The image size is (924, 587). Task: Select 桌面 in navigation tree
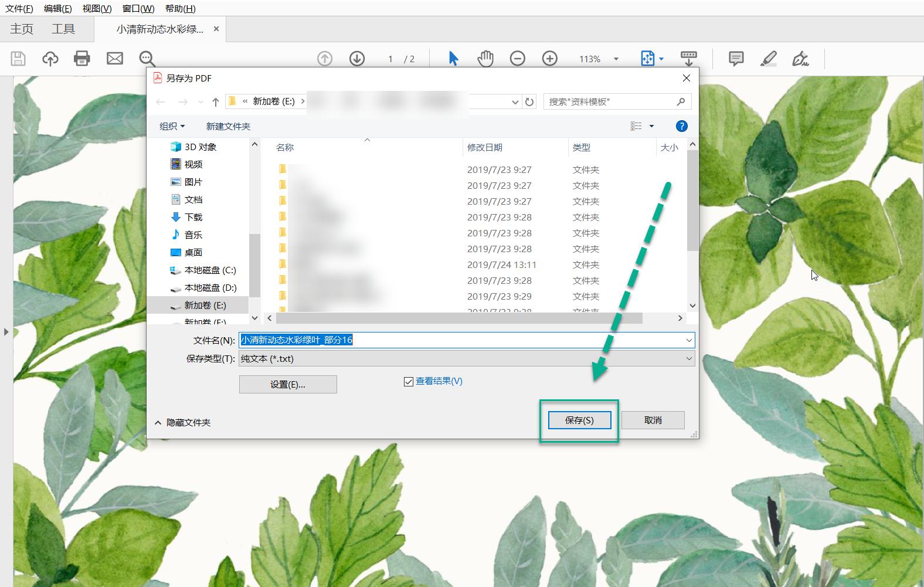click(x=186, y=252)
